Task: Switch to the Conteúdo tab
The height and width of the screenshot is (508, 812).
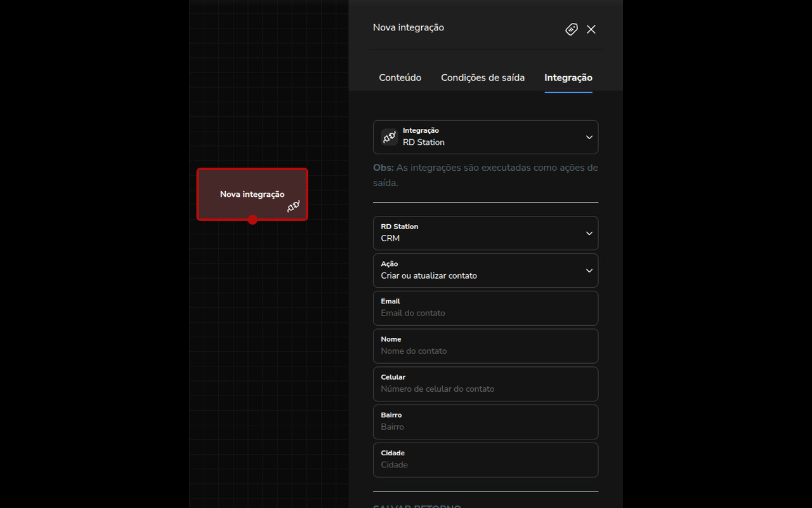Action: [x=400, y=77]
